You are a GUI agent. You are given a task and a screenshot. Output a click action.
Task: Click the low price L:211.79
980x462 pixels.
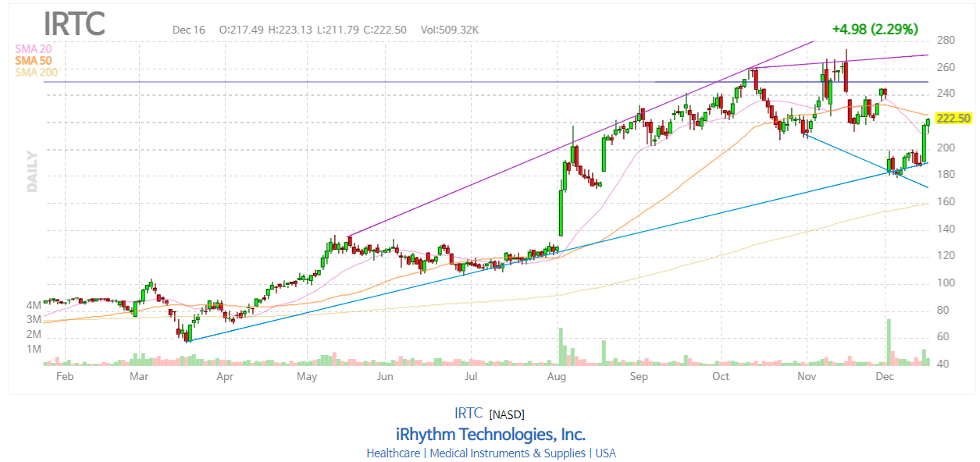pos(338,30)
